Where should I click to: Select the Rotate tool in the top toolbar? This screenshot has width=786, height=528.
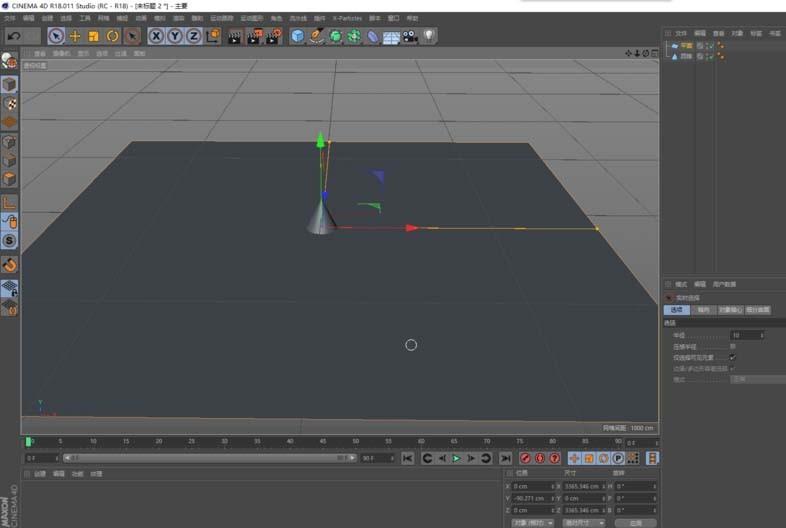click(112, 36)
